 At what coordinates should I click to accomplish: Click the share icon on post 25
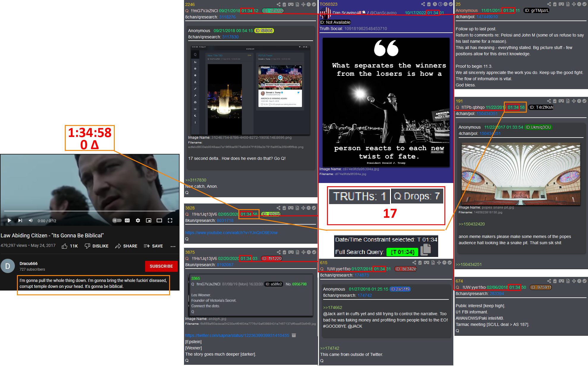(549, 4)
